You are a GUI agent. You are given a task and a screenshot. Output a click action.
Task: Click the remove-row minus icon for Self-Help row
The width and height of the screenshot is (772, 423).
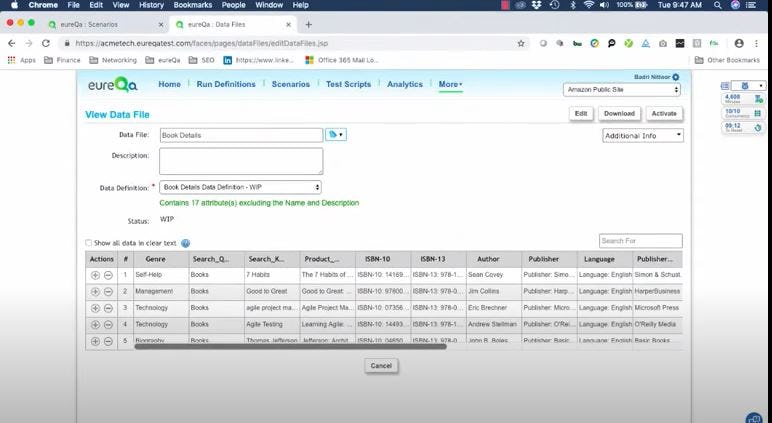(108, 275)
